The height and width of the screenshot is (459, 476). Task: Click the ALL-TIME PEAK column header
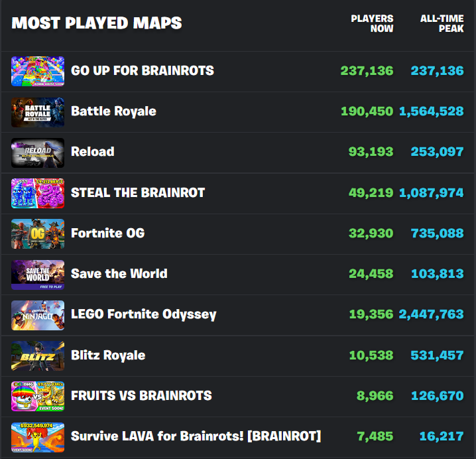click(x=442, y=23)
